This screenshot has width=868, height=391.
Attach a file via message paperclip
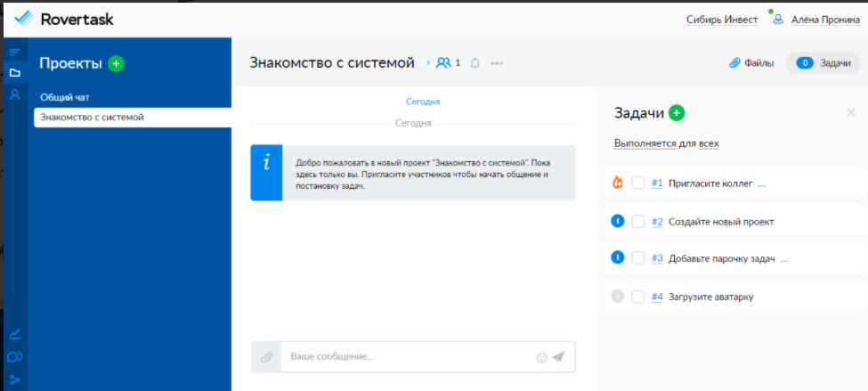pyautogui.click(x=266, y=356)
